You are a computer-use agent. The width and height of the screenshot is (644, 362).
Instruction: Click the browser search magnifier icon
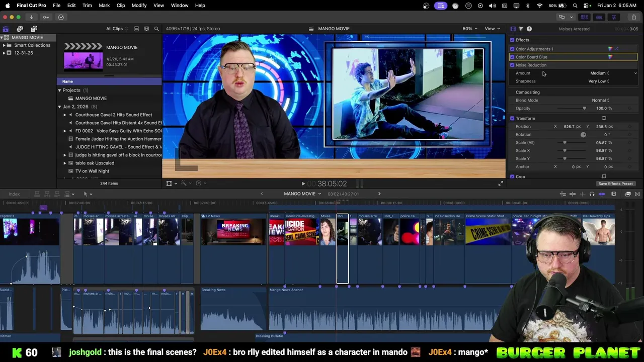[156, 29]
